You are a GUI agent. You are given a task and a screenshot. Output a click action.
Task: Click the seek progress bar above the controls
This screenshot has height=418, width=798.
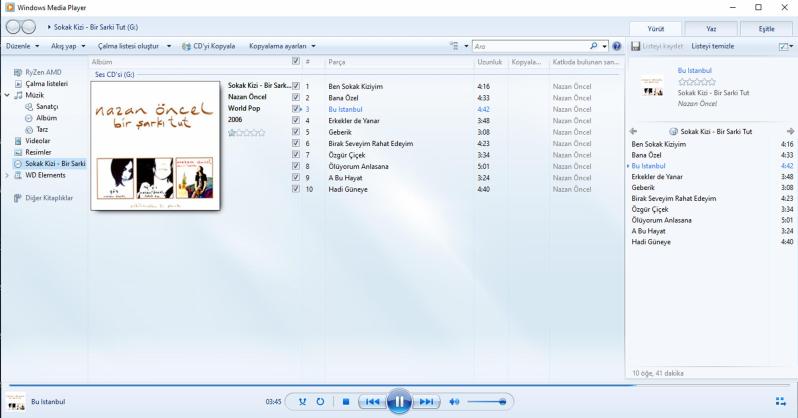[x=399, y=385]
